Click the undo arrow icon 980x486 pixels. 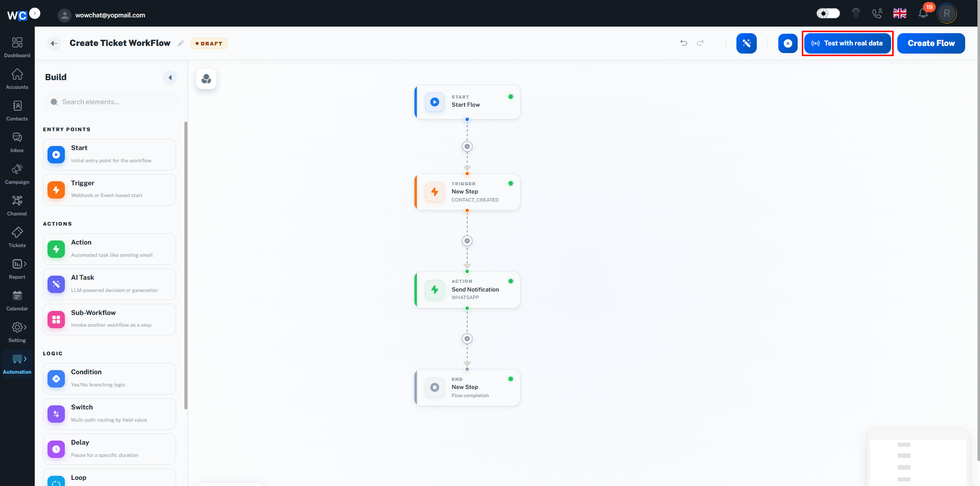(x=684, y=43)
